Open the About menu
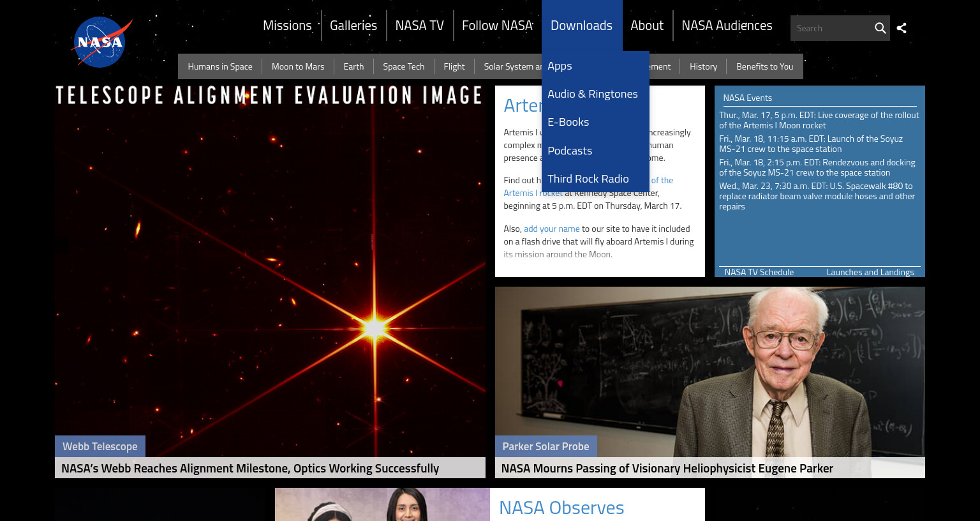 [647, 26]
